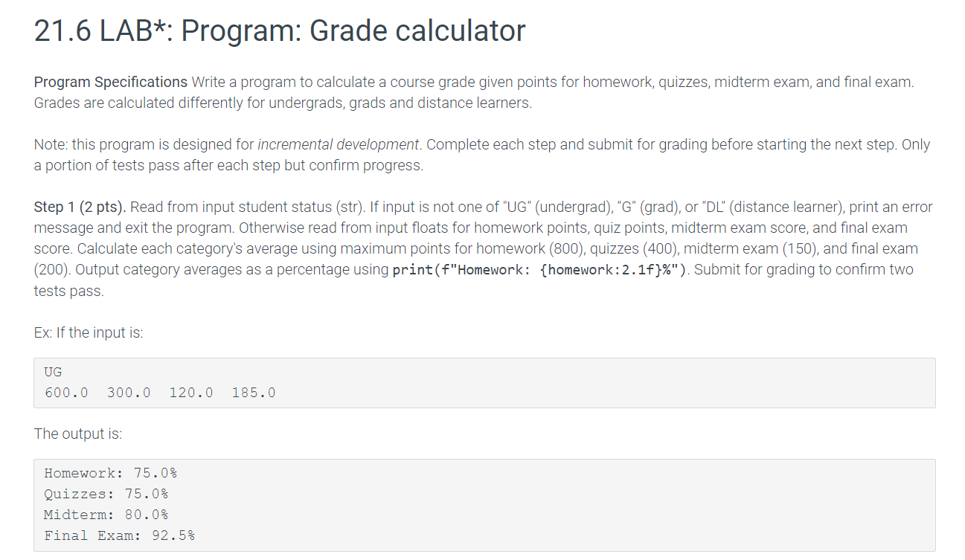Click the "Homework: 75.0%" output line
The image size is (965, 560).
[111, 473]
